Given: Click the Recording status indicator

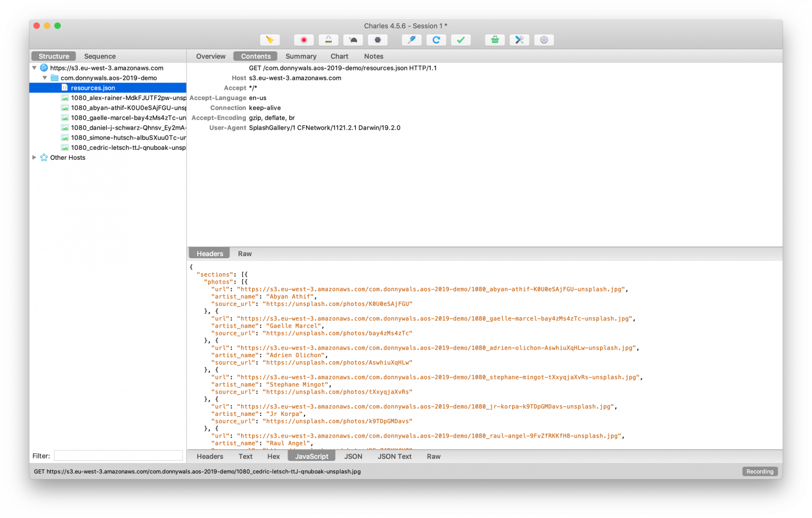Looking at the screenshot, I should (760, 471).
